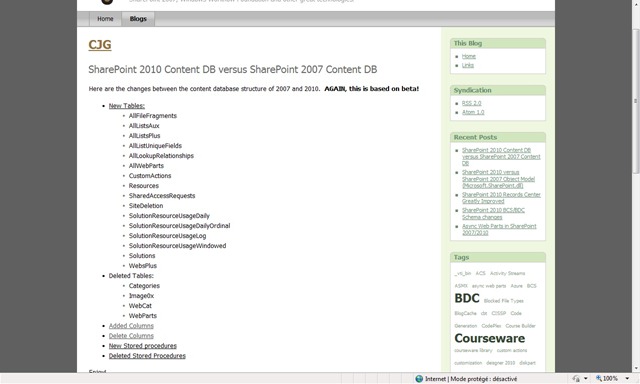
Task: Click the CISSP tag
Action: coord(498,313)
